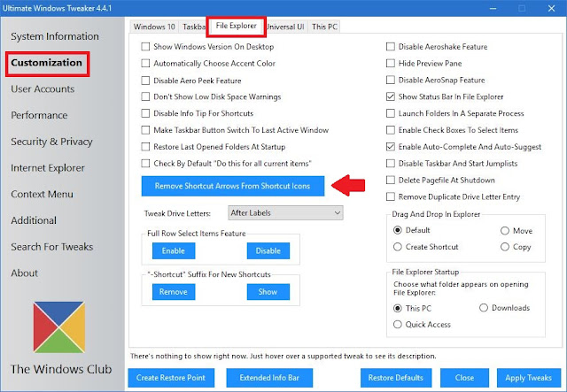Check Hide Preview Pane
This screenshot has height=392, width=567.
click(391, 63)
